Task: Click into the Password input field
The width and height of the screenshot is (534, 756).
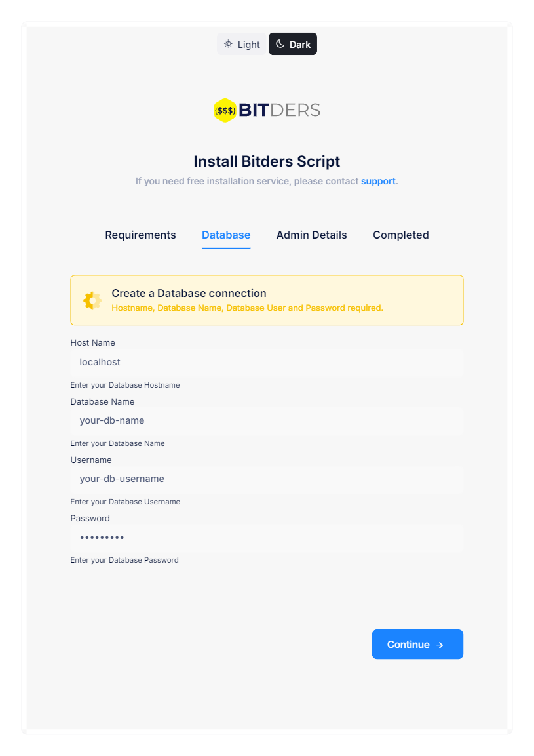Action: point(267,537)
